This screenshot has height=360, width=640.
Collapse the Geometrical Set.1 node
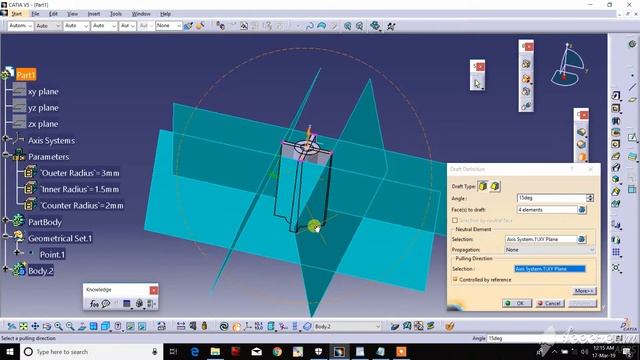coord(5,236)
